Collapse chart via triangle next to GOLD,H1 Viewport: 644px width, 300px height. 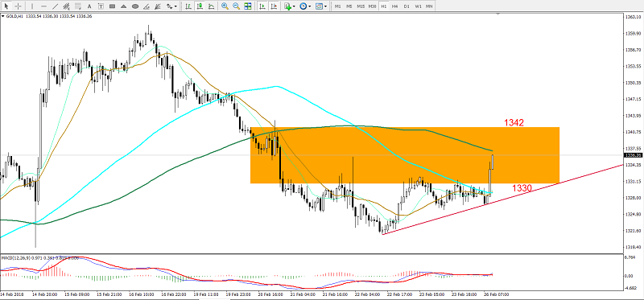pyautogui.click(x=3, y=16)
